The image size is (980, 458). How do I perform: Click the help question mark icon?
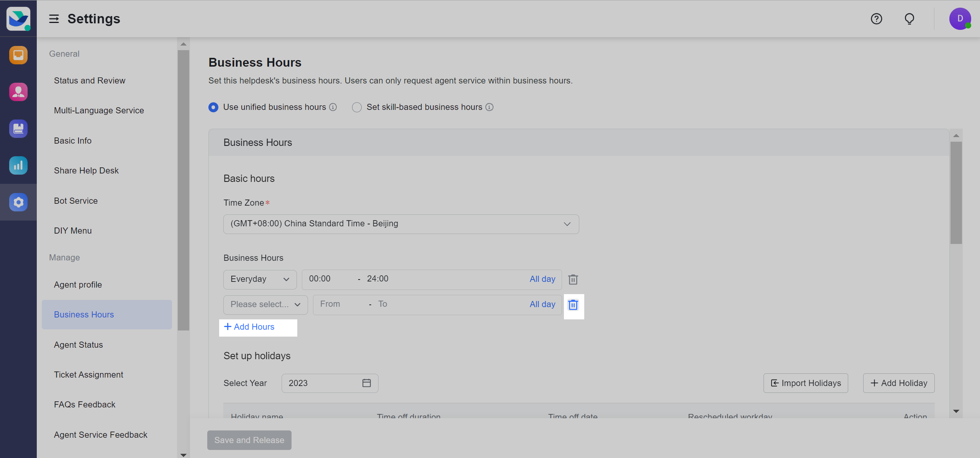[x=876, y=19]
